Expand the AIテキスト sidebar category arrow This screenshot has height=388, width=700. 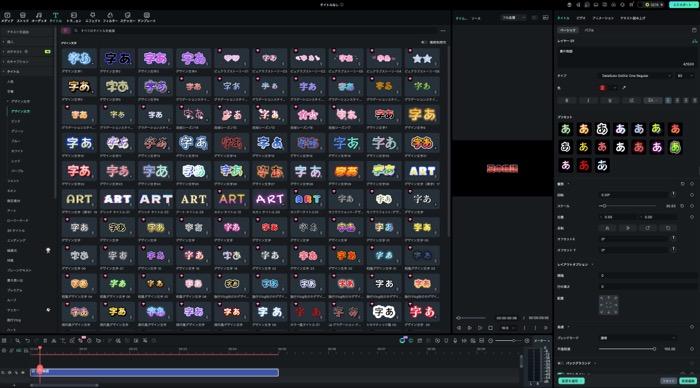tap(4, 52)
